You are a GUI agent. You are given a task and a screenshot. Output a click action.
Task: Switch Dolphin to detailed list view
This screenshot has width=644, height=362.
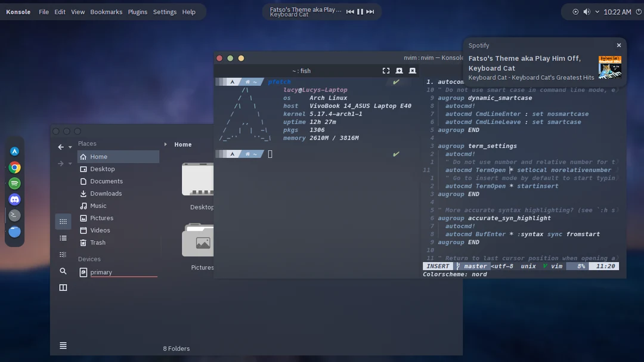tap(63, 237)
